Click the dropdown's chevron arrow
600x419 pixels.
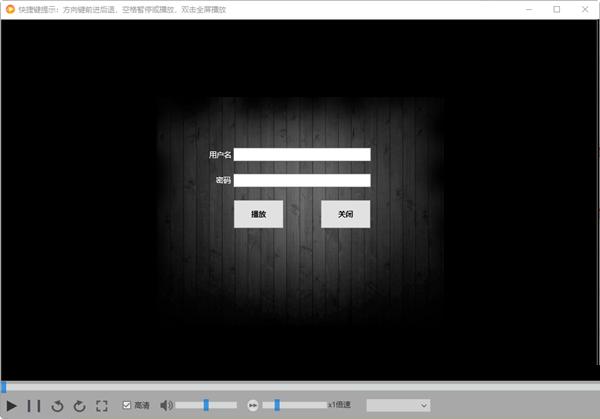(424, 405)
